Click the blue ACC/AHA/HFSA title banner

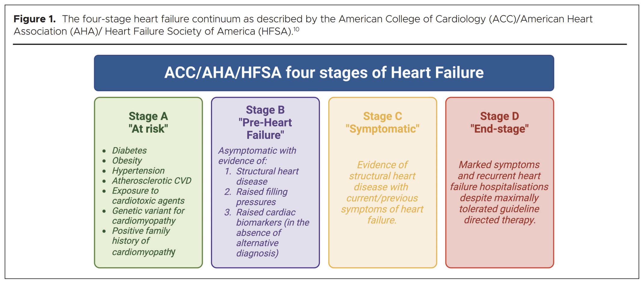coord(324,73)
